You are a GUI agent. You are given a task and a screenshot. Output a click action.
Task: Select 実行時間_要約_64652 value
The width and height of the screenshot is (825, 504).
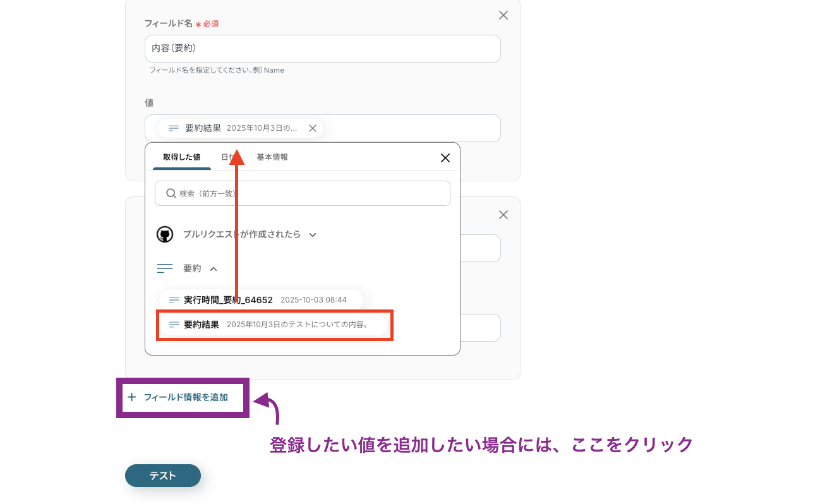(261, 300)
